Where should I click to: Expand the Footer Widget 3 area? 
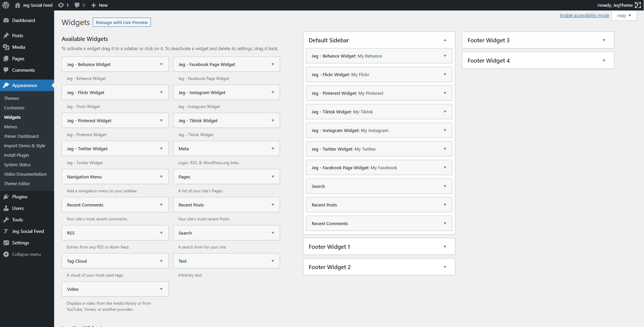(604, 40)
